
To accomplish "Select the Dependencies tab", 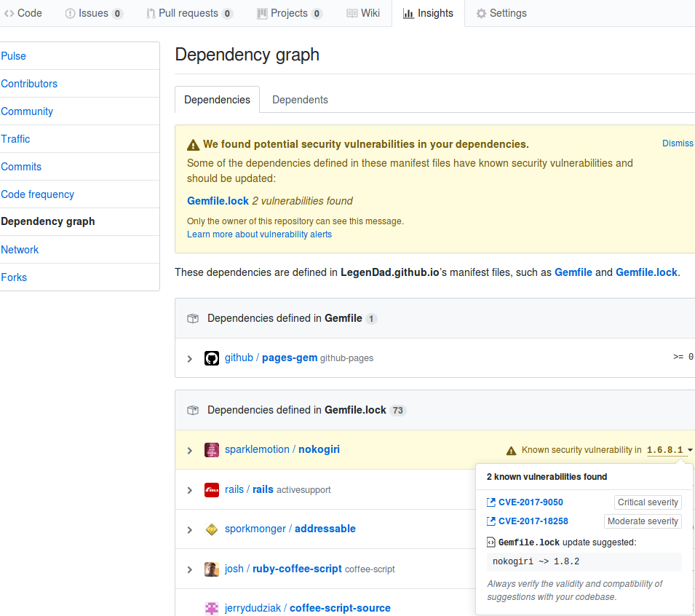I will [217, 100].
